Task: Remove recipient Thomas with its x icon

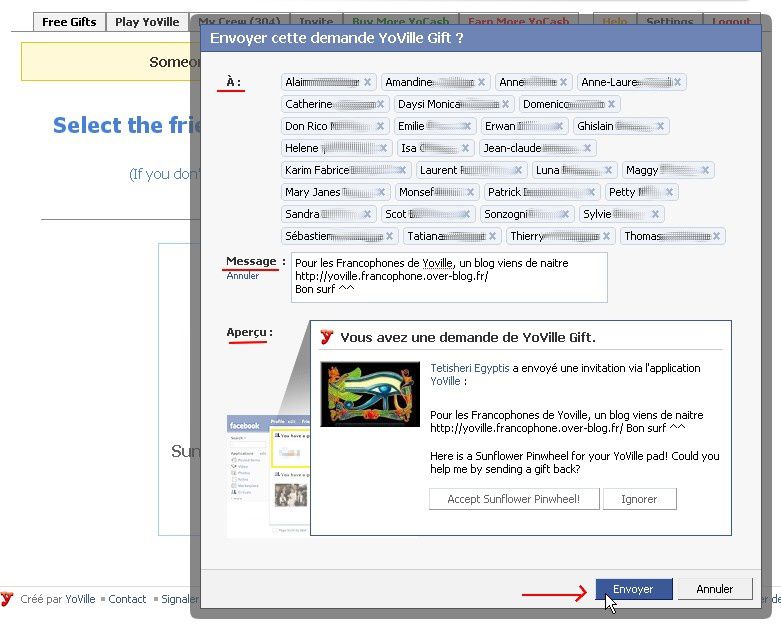Action: [716, 236]
